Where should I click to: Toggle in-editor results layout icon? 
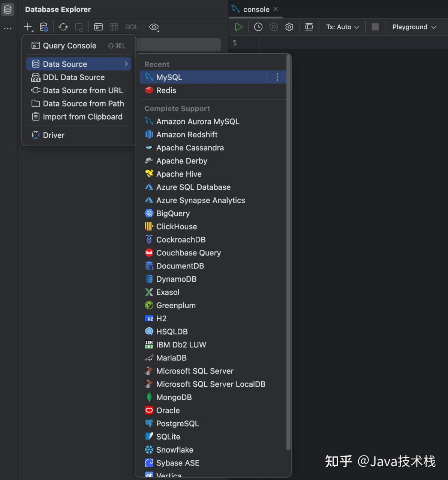tap(309, 27)
